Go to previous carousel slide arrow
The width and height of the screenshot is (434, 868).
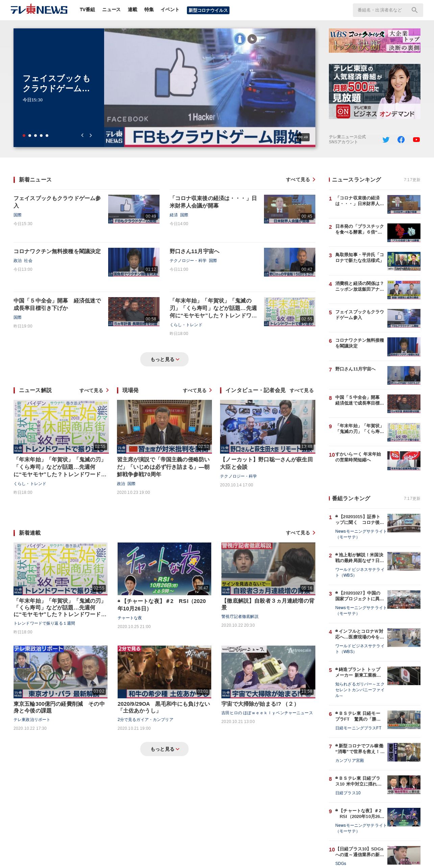point(82,135)
